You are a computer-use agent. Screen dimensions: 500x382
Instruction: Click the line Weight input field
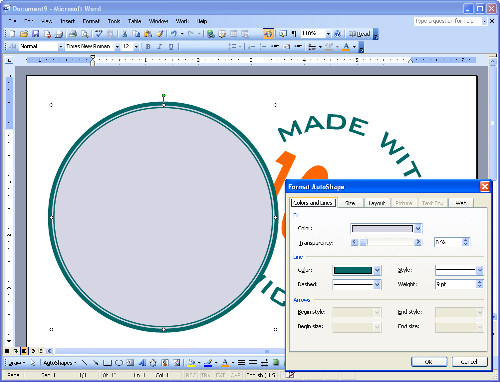point(455,284)
